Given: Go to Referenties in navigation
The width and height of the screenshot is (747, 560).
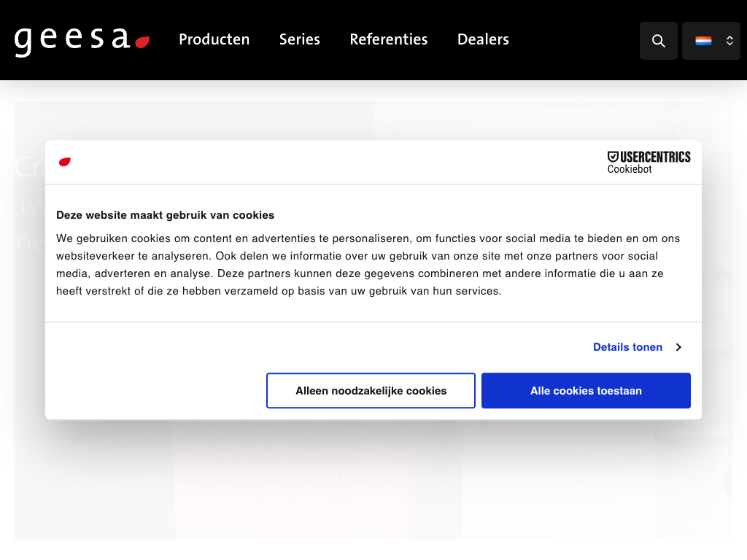Looking at the screenshot, I should tap(388, 39).
